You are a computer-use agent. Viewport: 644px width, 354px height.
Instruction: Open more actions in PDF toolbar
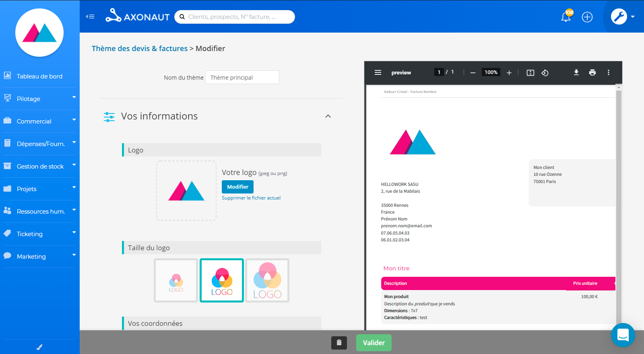point(609,72)
